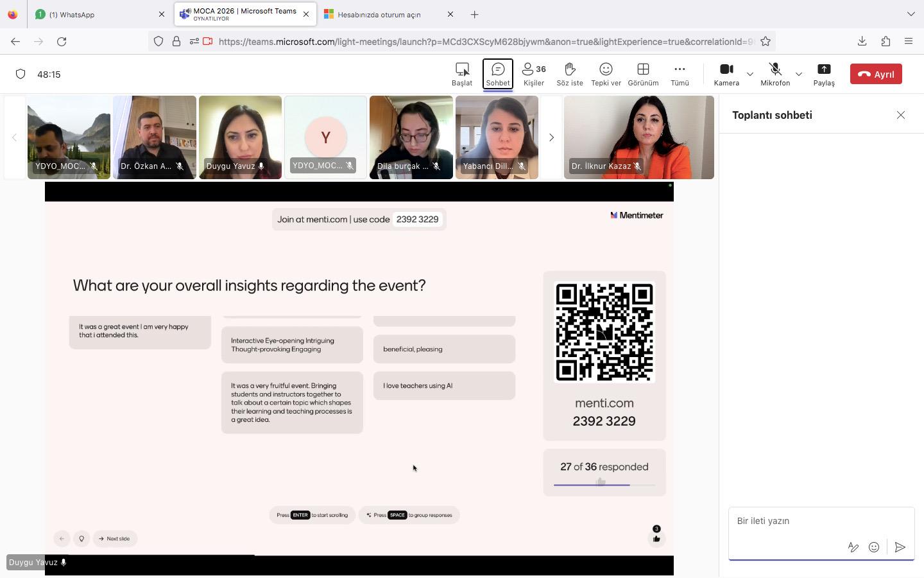
Task: Send the chat message arrow
Action: (900, 547)
